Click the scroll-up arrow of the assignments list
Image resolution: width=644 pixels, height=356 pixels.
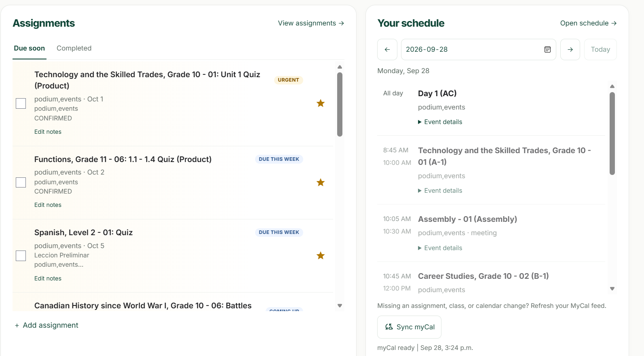[340, 67]
